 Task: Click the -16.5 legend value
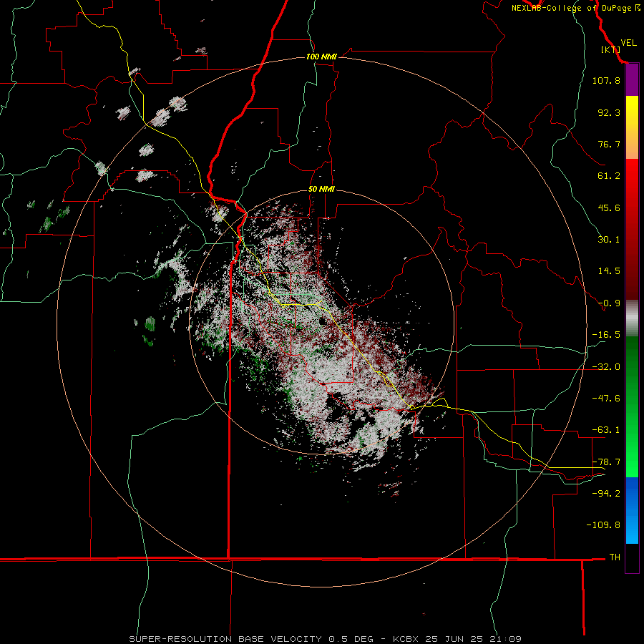[606, 335]
